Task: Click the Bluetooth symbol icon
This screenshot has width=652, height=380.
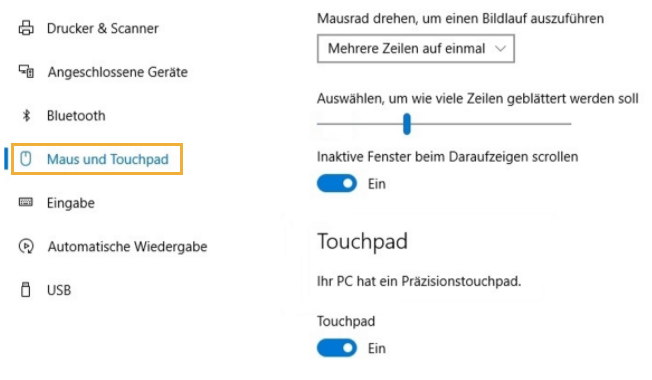Action: pyautogui.click(x=26, y=115)
